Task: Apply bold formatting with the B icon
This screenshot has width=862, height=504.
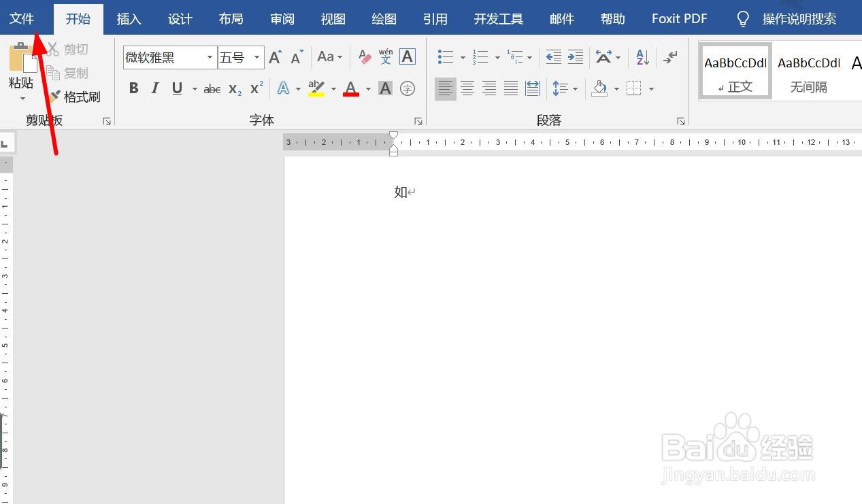Action: click(133, 88)
